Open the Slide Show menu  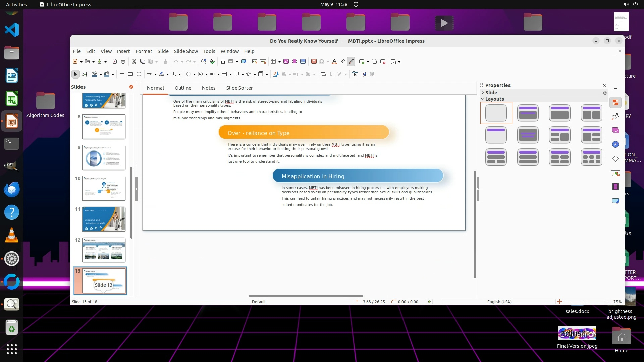pos(185,51)
